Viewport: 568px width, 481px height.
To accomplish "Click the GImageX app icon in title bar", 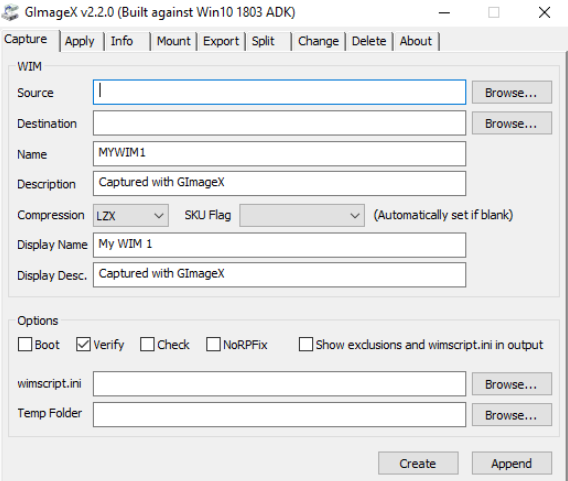I will pyautogui.click(x=10, y=12).
